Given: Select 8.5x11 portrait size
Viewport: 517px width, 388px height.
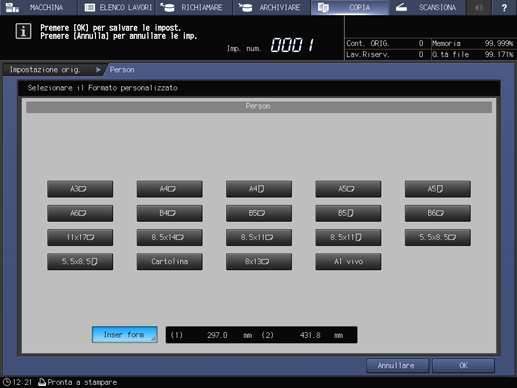Looking at the screenshot, I should click(x=348, y=237).
